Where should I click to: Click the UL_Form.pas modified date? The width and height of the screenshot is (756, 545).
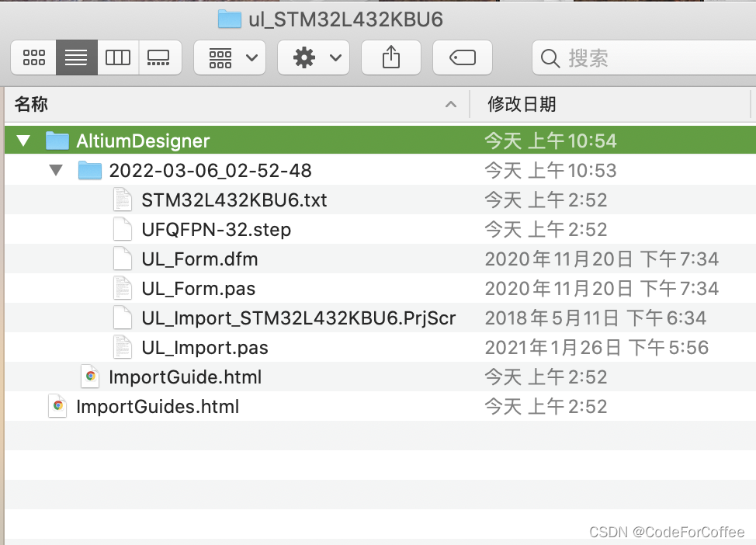[x=602, y=289]
